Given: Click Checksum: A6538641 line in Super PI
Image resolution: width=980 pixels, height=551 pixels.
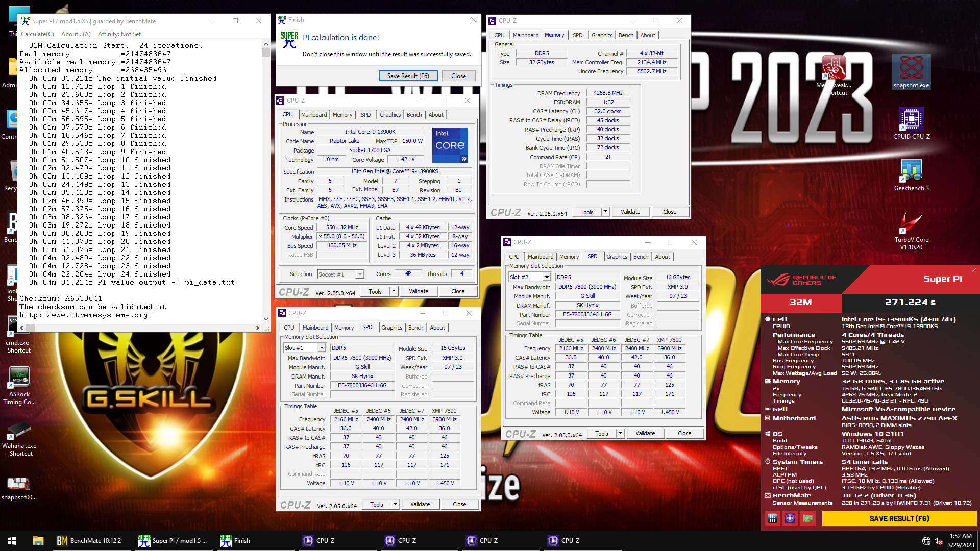Looking at the screenshot, I should coord(61,299).
